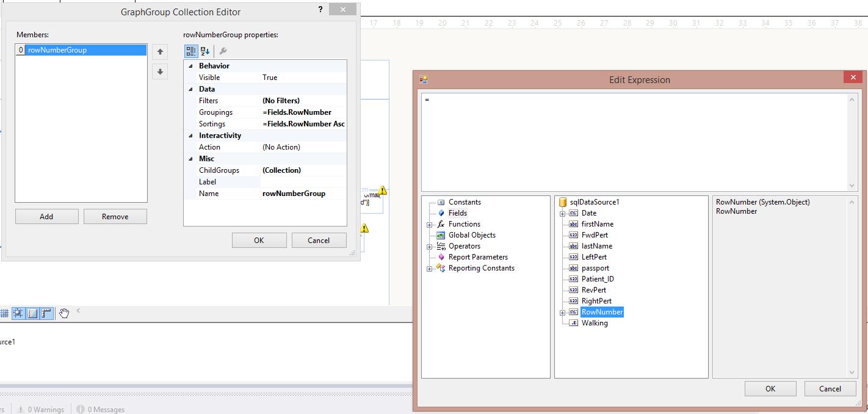Move rowNumberGroup up with the arrow button
This screenshot has height=414, width=868.
point(160,52)
